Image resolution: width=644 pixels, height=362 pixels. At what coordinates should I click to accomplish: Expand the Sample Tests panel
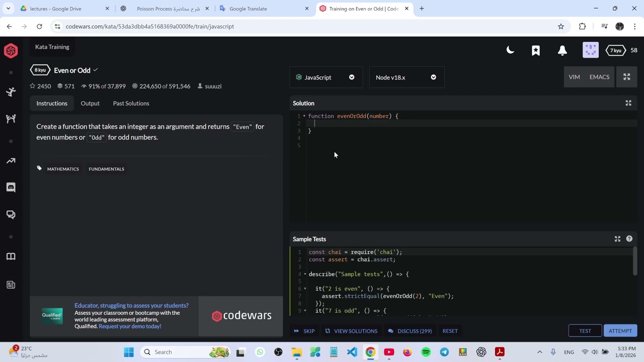(617, 239)
